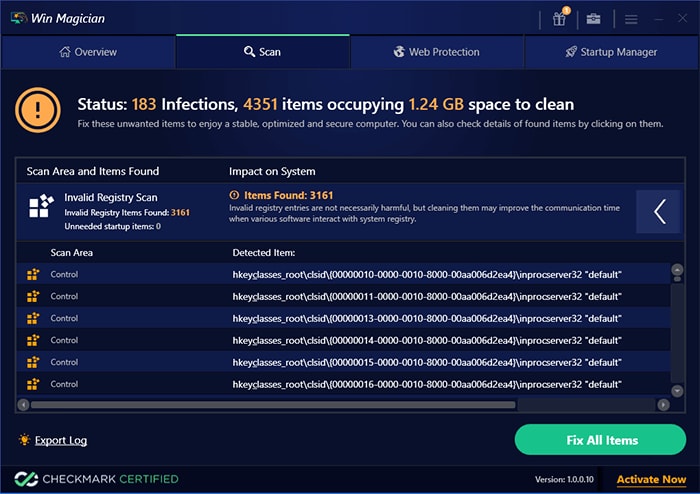
Task: Click the 183 Infections status text
Action: 185,104
